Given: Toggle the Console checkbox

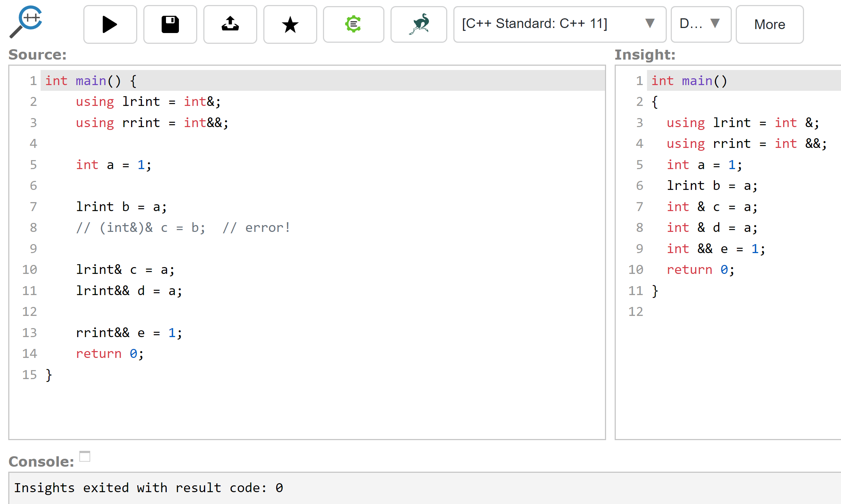Looking at the screenshot, I should 85,456.
